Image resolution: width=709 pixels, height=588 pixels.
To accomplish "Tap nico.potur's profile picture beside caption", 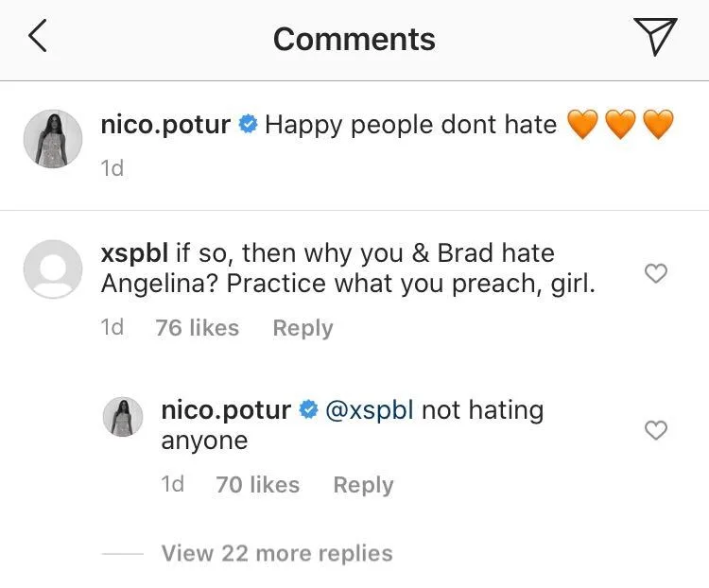I will click(x=53, y=139).
